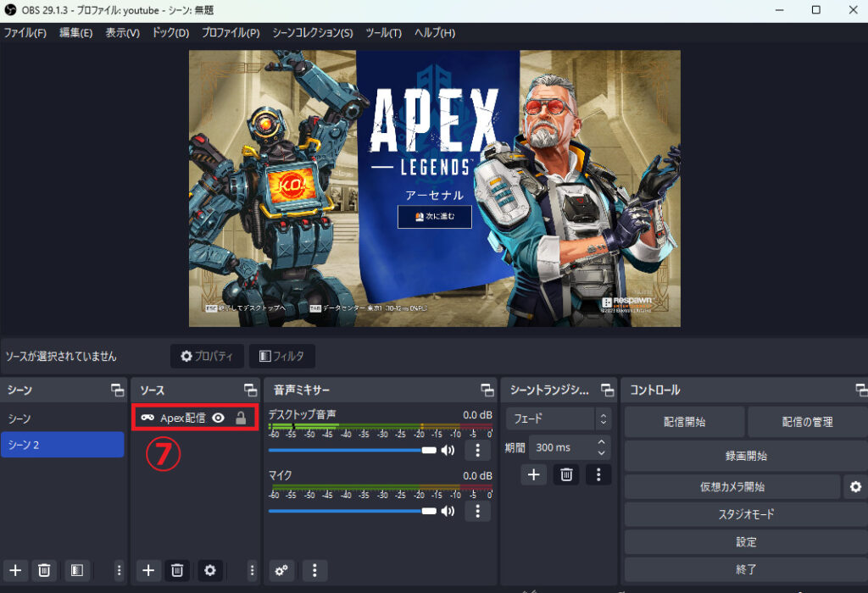Open the プロファイル(P) menu
Image resolution: width=868 pixels, height=593 pixels.
[x=231, y=33]
